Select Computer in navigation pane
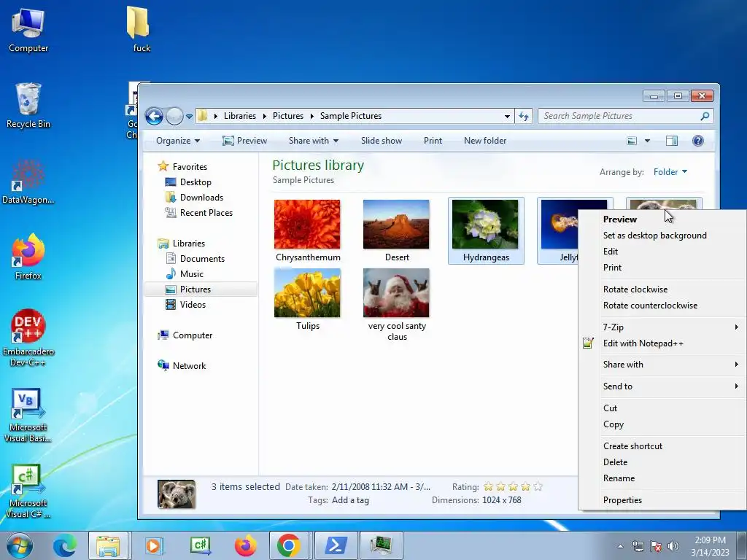This screenshot has width=747, height=560. pos(193,335)
